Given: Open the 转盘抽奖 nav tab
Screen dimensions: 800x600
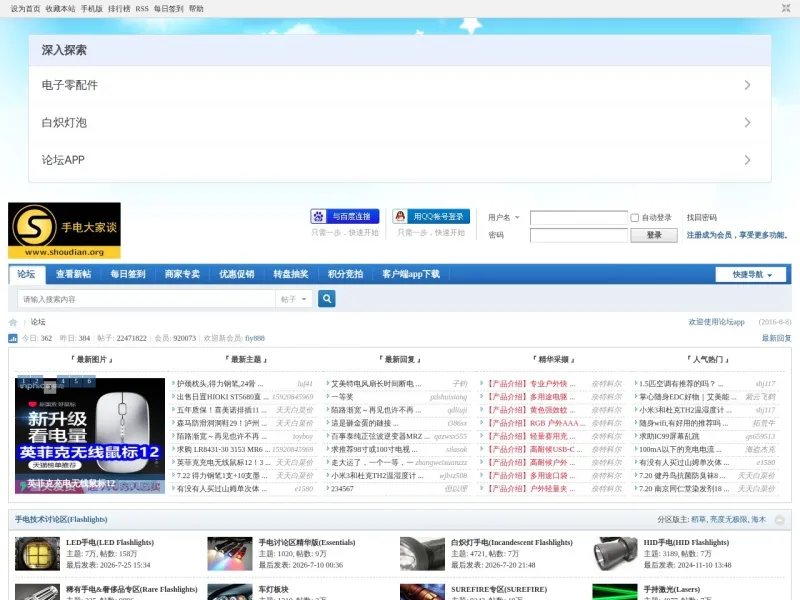Looking at the screenshot, I should coord(291,274).
